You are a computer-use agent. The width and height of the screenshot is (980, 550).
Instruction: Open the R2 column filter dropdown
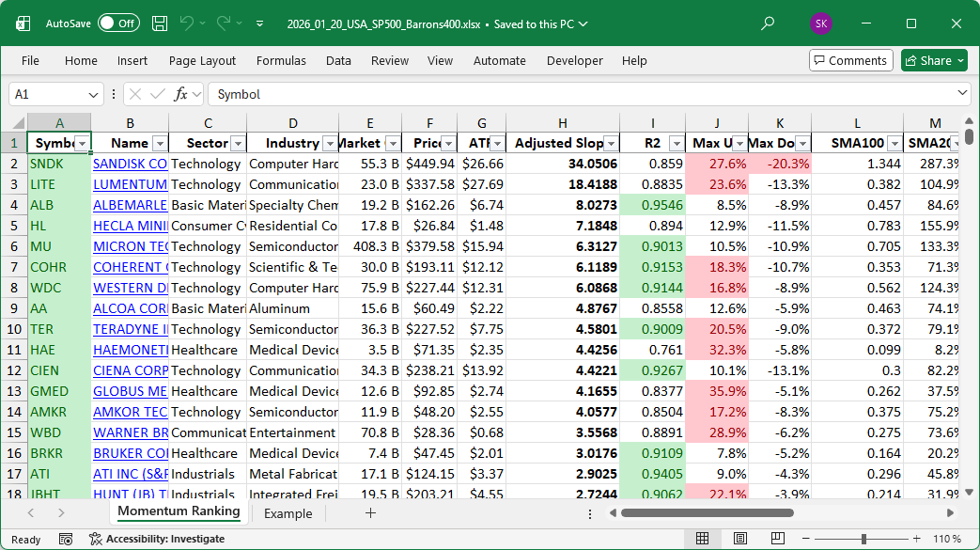pos(676,143)
